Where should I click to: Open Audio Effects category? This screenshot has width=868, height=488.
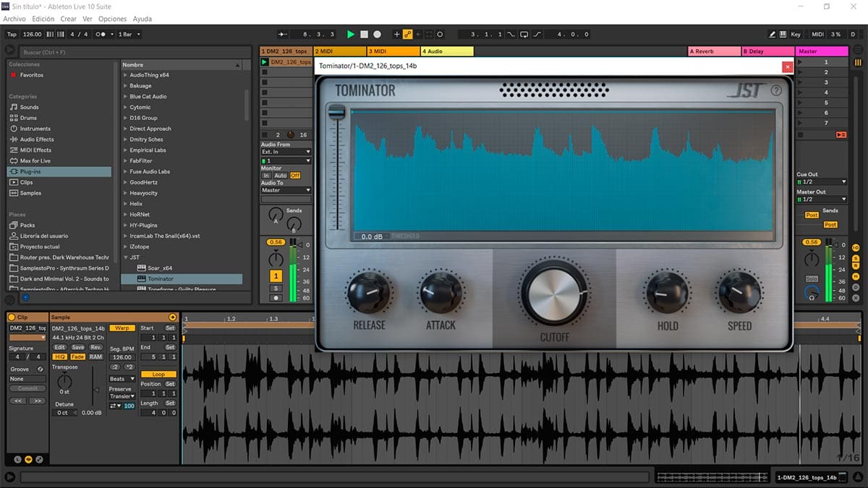[x=37, y=140]
